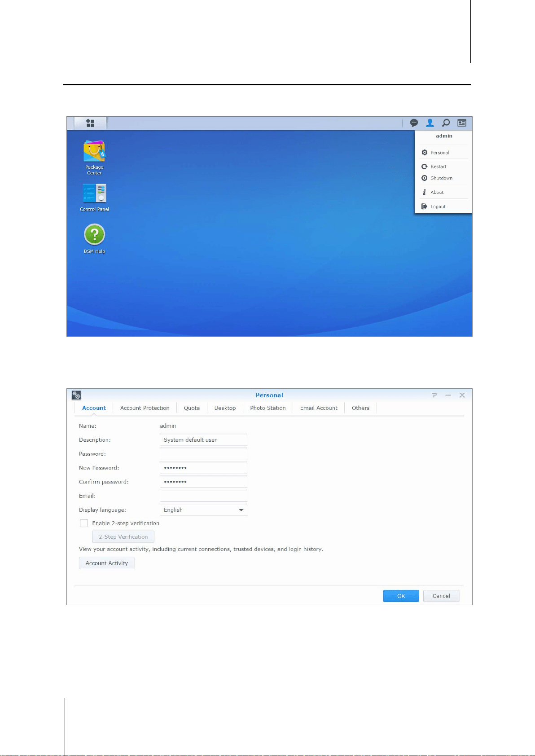Open the Email Account tab
Screen dimensions: 535x756
click(319, 408)
